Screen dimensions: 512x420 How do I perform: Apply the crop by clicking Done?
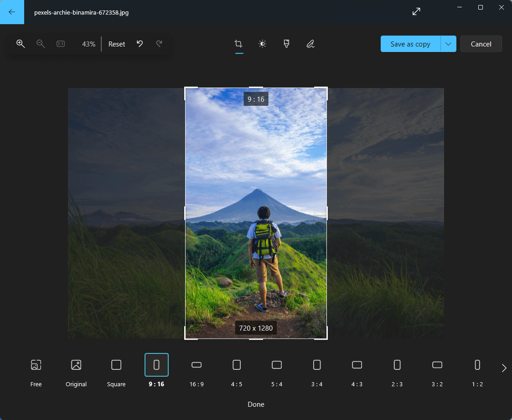pos(256,404)
